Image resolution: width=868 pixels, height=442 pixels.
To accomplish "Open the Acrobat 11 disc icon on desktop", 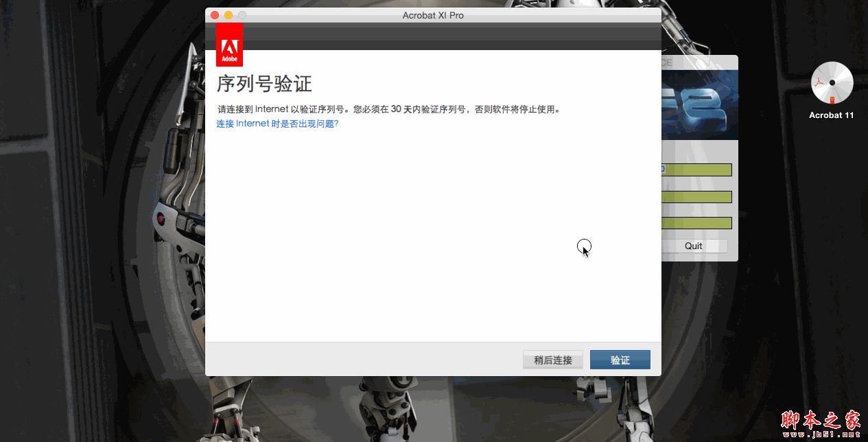I will (832, 83).
